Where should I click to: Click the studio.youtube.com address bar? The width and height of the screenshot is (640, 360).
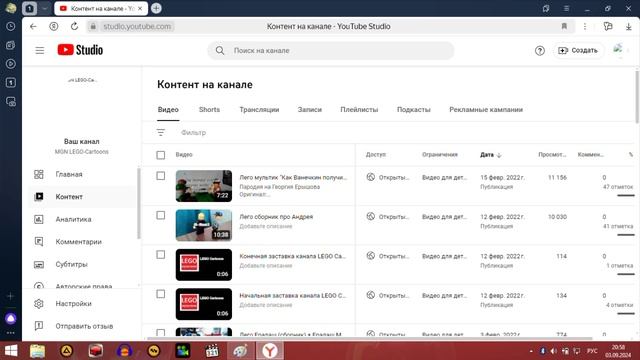pos(137,26)
